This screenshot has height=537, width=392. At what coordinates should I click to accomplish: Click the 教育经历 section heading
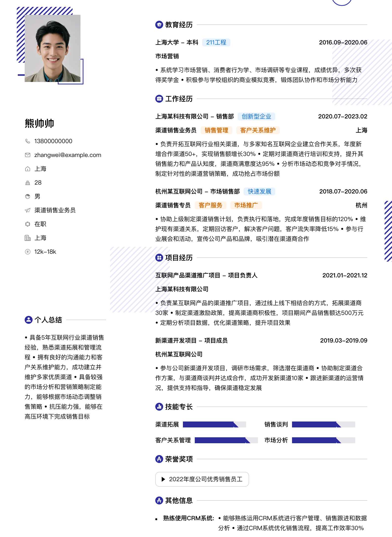pos(179,25)
